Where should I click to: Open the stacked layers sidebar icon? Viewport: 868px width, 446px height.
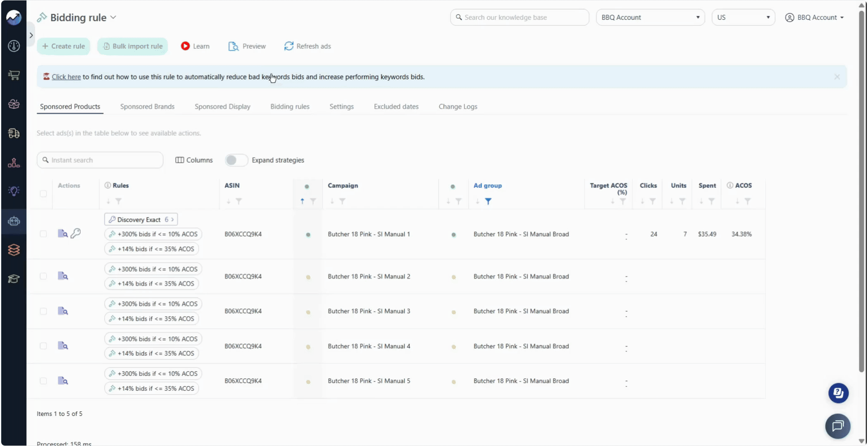(14, 250)
